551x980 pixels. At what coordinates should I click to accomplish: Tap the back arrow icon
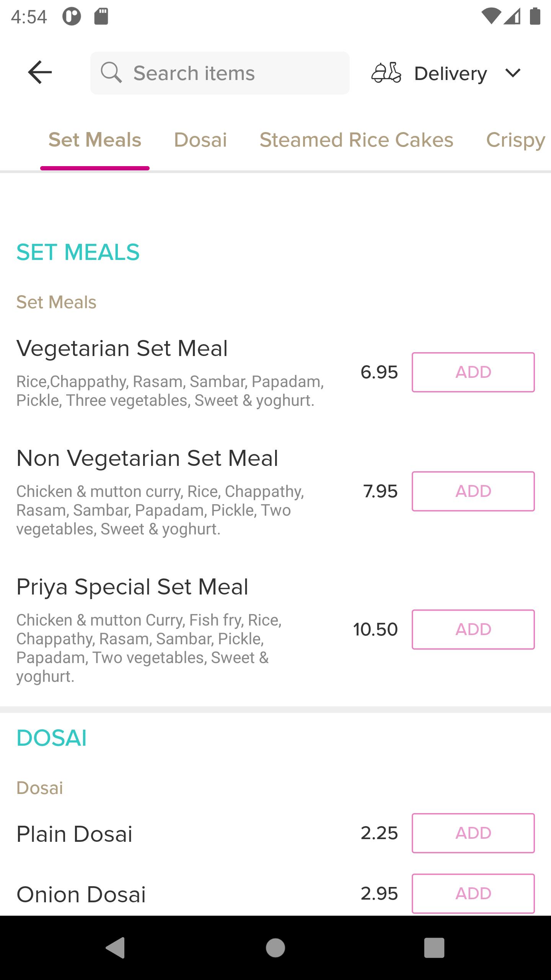pyautogui.click(x=40, y=72)
